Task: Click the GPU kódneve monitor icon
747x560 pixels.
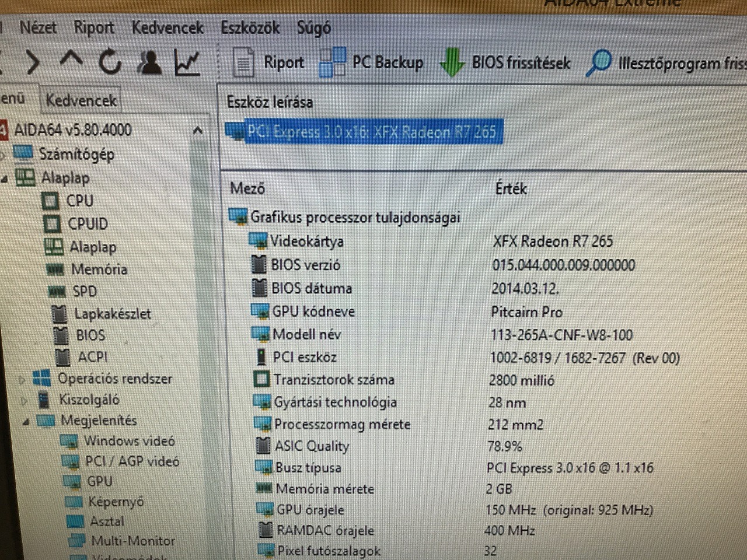Action: (x=260, y=311)
